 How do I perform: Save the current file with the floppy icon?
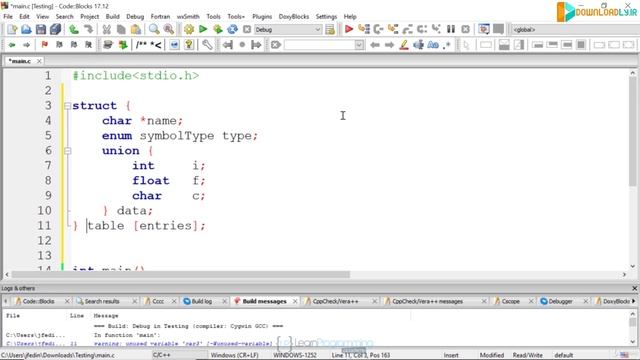pyautogui.click(x=41, y=29)
